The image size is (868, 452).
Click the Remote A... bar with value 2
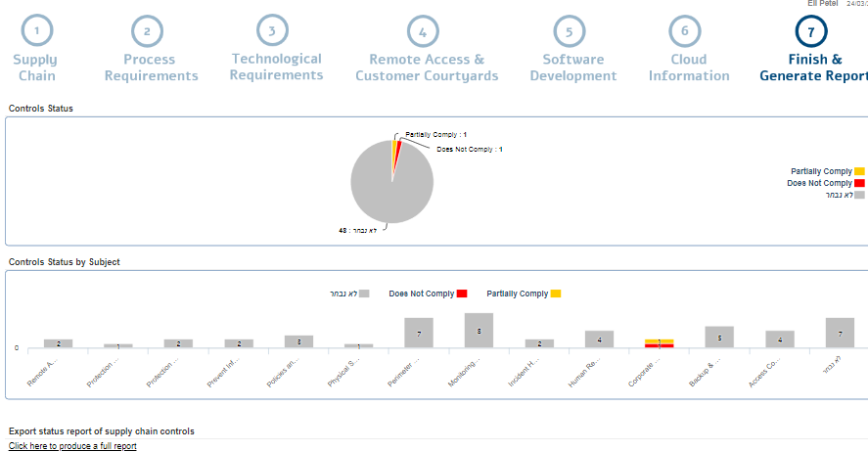[x=58, y=343]
